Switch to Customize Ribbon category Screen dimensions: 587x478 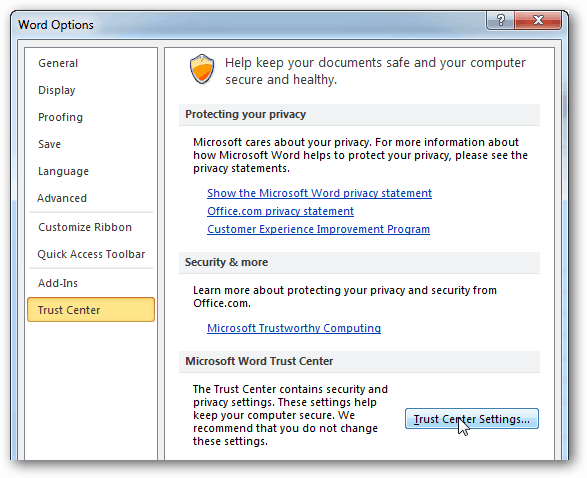(85, 227)
